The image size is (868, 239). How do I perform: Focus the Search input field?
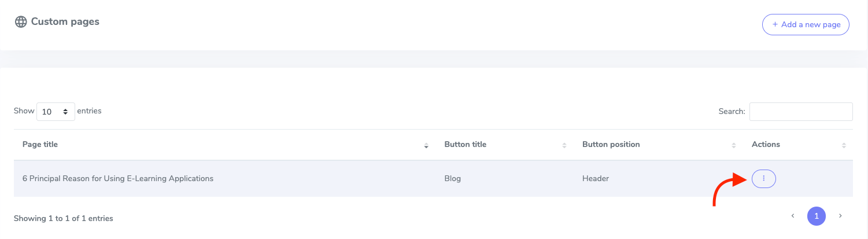800,112
